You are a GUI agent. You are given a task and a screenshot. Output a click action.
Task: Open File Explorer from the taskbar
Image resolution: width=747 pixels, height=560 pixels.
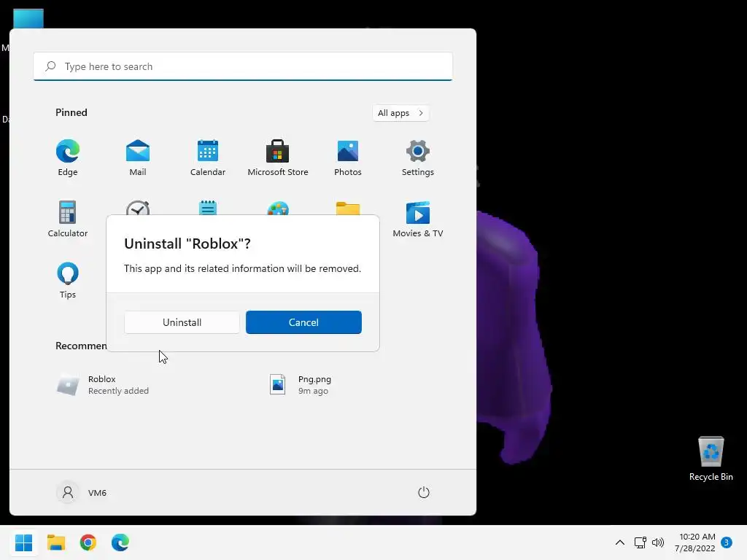click(x=55, y=542)
